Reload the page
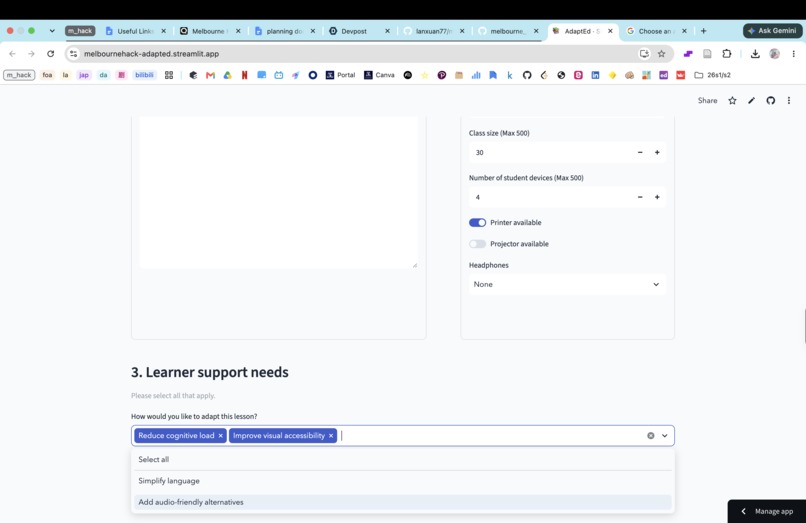The height and width of the screenshot is (523, 806). click(x=50, y=53)
